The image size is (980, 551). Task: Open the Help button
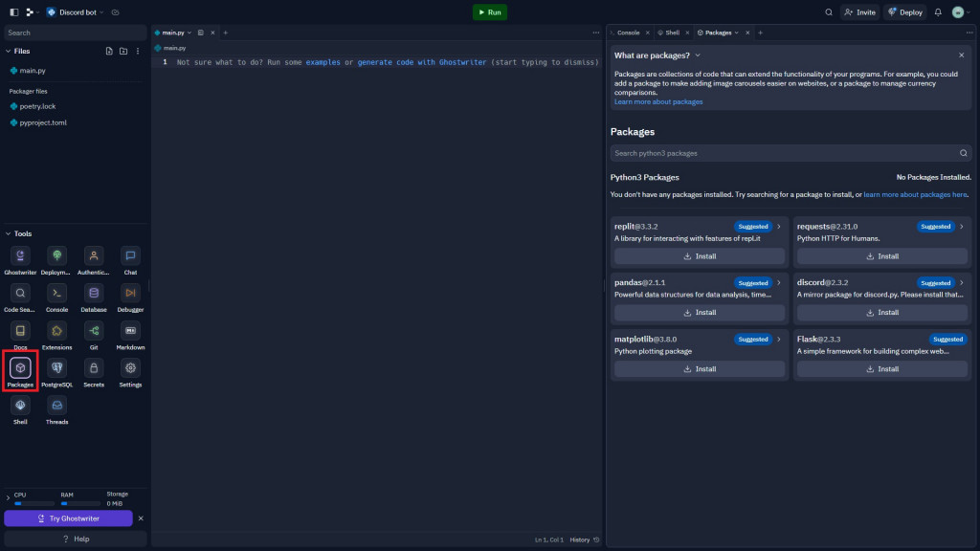point(75,540)
